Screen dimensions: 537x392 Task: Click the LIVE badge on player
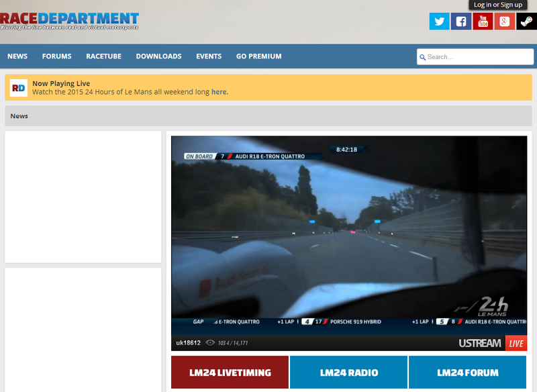coord(516,344)
